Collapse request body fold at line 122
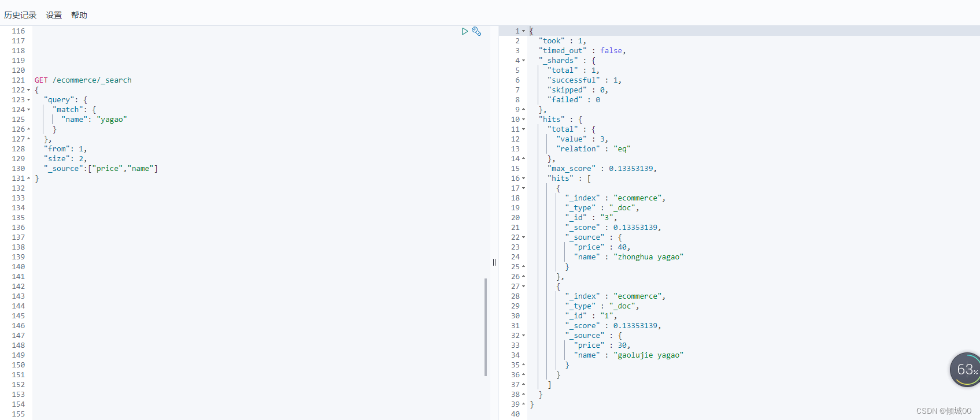980x420 pixels. (29, 90)
